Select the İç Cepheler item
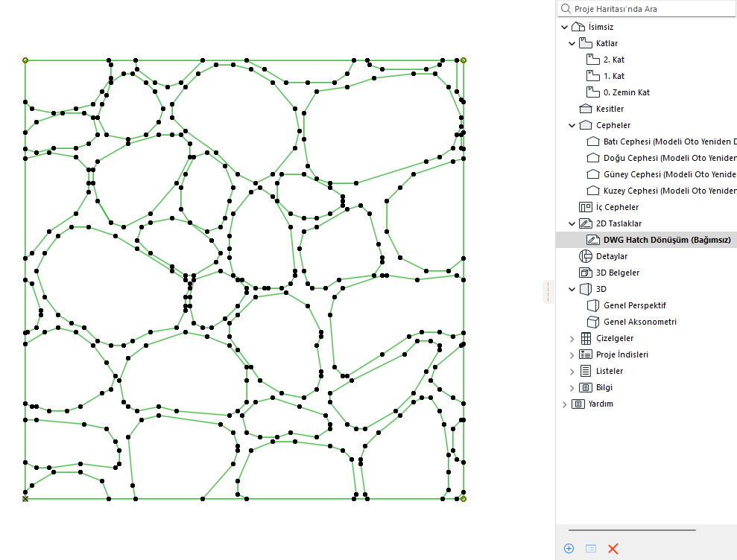 tap(617, 207)
